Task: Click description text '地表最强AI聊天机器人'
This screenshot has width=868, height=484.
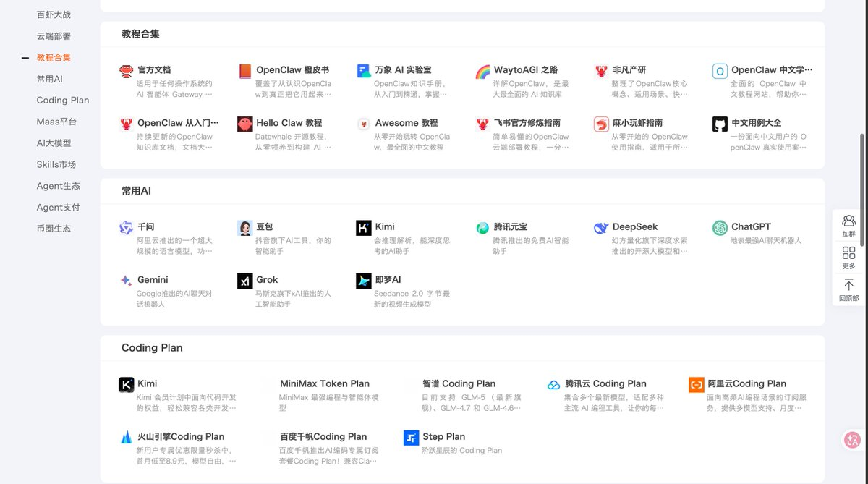Action: [766, 241]
